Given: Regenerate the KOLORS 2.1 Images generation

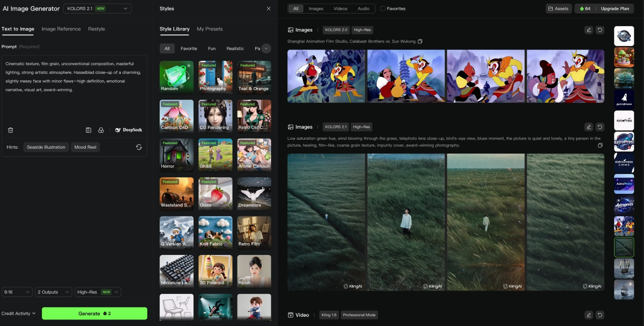Looking at the screenshot, I should coord(600,127).
